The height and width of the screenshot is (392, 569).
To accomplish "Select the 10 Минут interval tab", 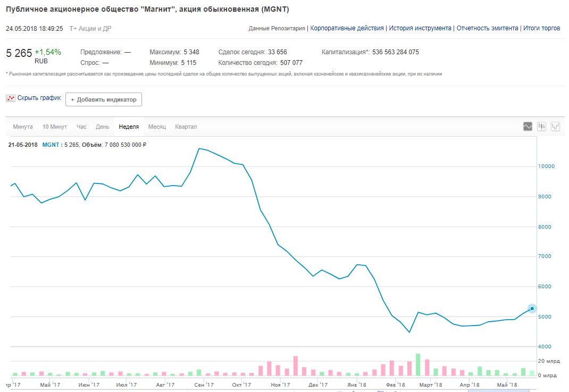I will coord(55,127).
